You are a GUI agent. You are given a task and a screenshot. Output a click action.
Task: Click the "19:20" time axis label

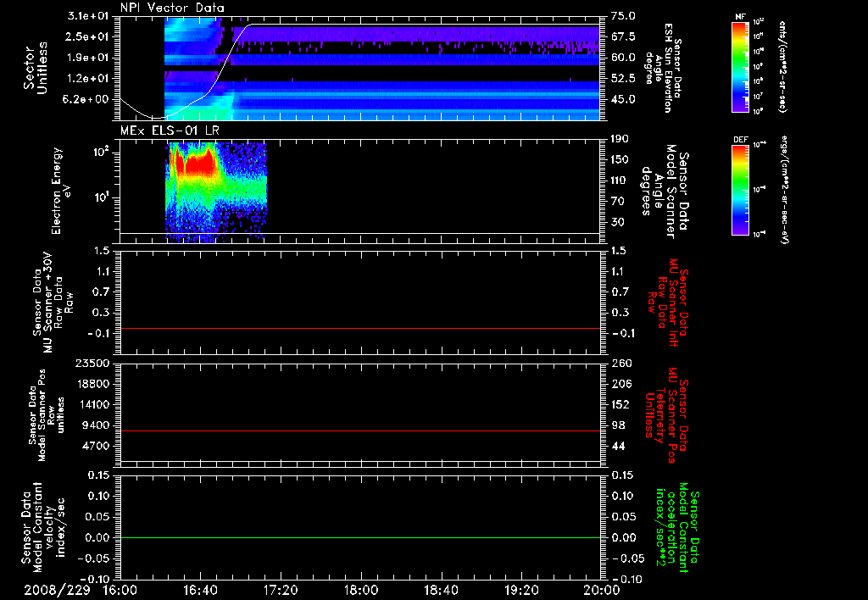(x=521, y=590)
